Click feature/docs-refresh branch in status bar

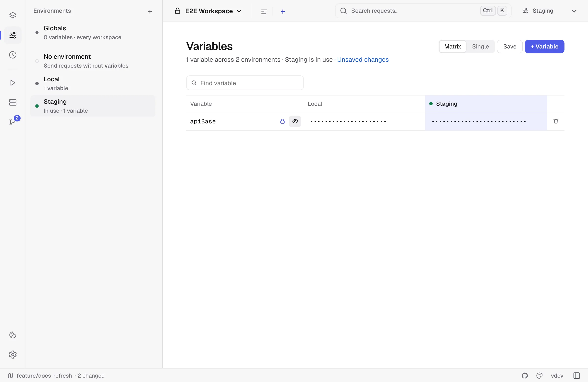(44, 376)
